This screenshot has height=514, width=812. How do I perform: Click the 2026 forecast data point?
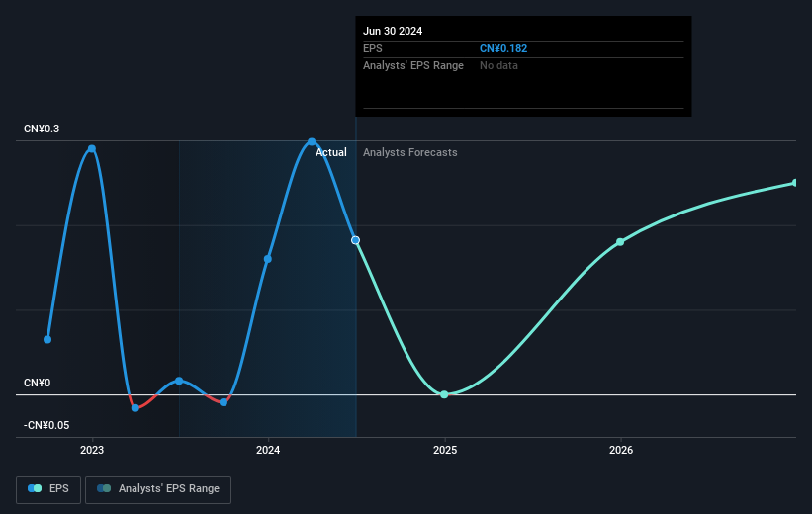click(620, 242)
